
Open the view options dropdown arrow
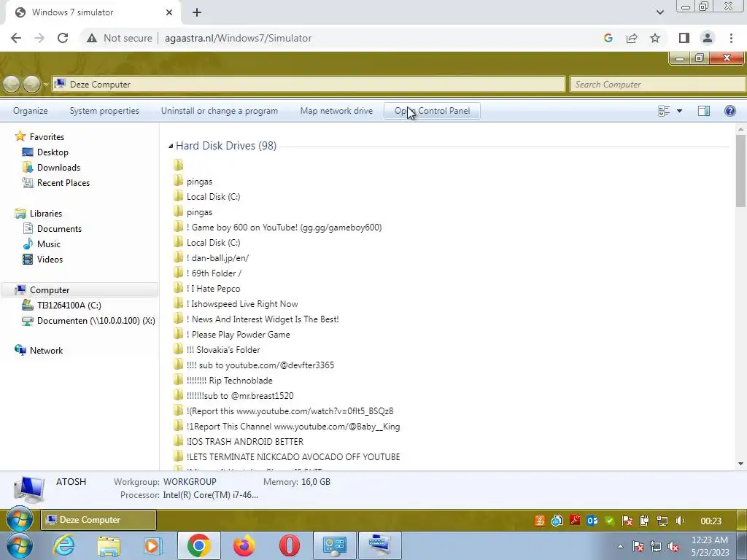[679, 111]
